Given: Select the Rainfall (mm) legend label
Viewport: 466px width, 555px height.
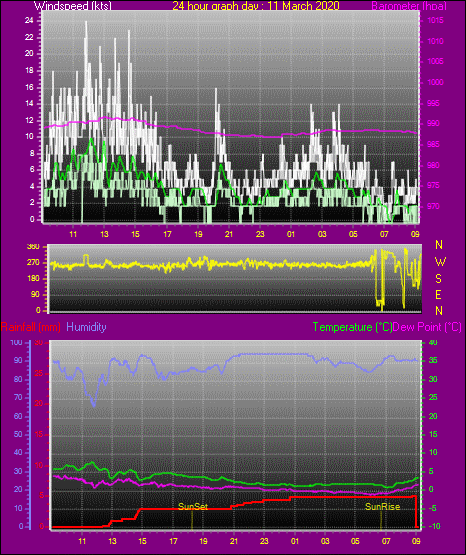Looking at the screenshot, I should [31, 327].
